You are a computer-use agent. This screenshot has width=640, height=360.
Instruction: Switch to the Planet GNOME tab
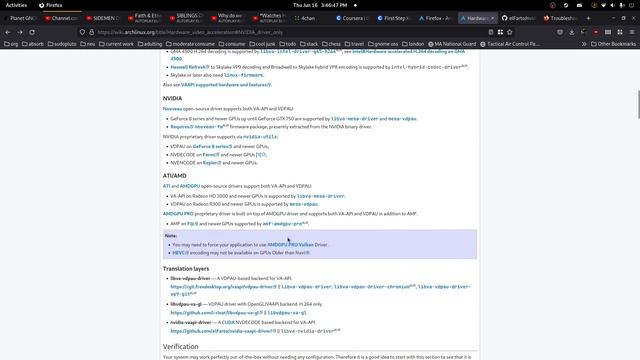coord(20,18)
